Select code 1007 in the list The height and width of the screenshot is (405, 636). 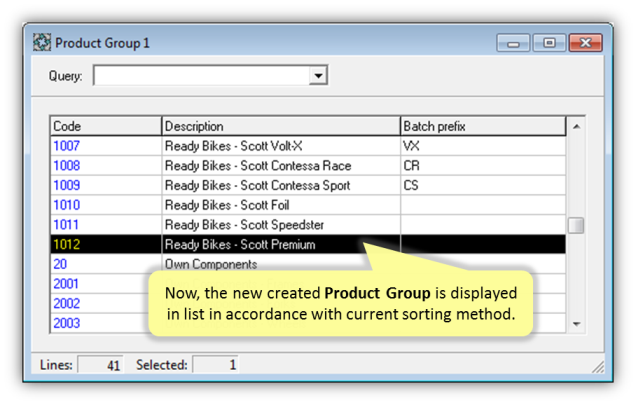click(x=67, y=146)
